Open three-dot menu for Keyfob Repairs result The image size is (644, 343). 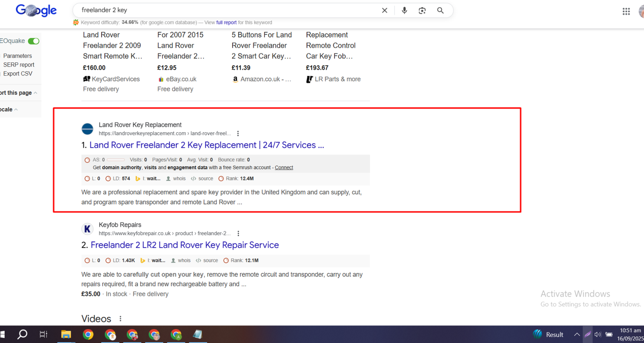point(238,233)
